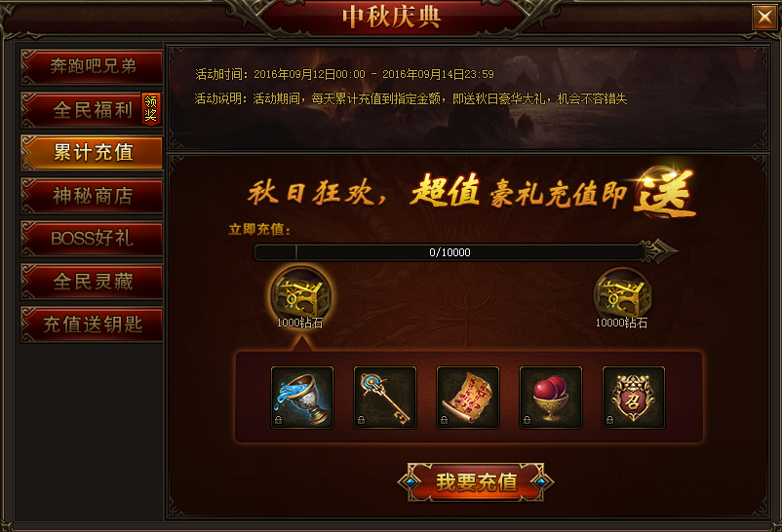Select the 10000钻石 treasure chest icon
The width and height of the screenshot is (782, 532).
(x=621, y=294)
